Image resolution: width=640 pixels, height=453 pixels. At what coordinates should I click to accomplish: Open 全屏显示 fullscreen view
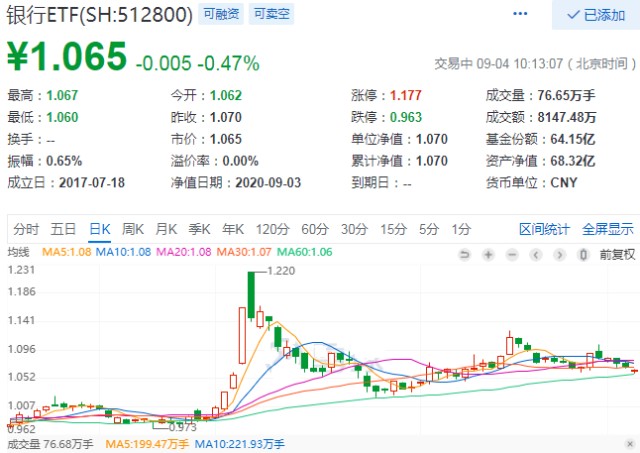[x=608, y=229]
